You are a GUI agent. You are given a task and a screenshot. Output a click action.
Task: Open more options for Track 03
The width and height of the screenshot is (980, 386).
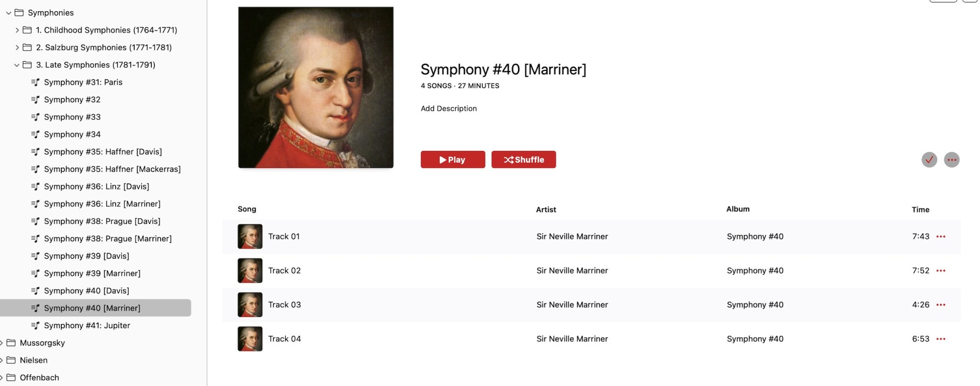tap(941, 305)
